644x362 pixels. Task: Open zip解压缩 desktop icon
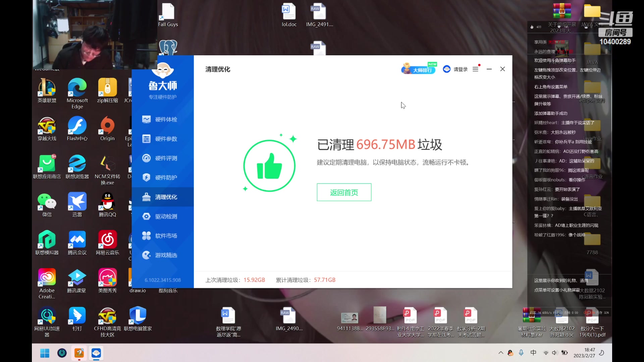pyautogui.click(x=107, y=90)
